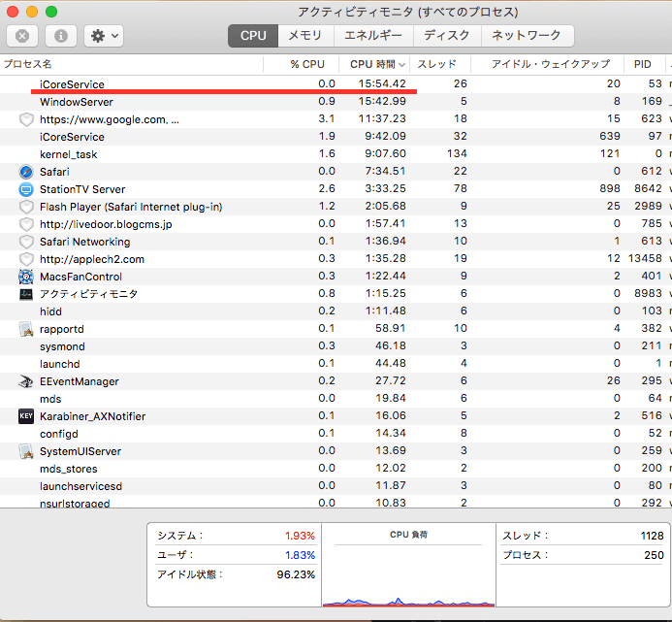This screenshot has height=622, width=672.
Task: Select the launchservicesd process row
Action: (336, 486)
